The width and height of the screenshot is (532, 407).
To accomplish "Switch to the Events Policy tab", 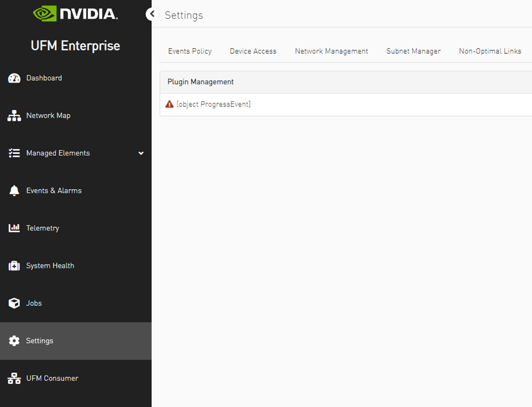I will coord(190,51).
